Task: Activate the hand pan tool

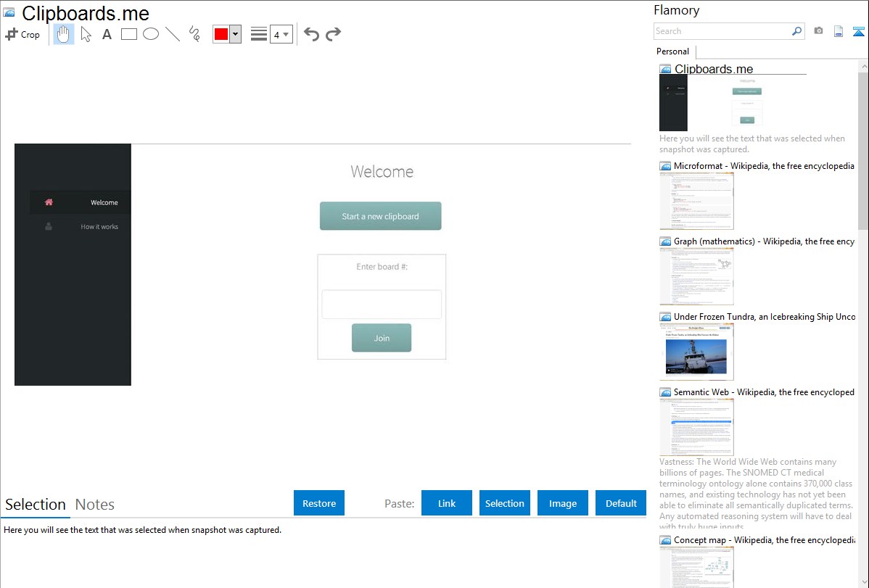Action: (63, 34)
